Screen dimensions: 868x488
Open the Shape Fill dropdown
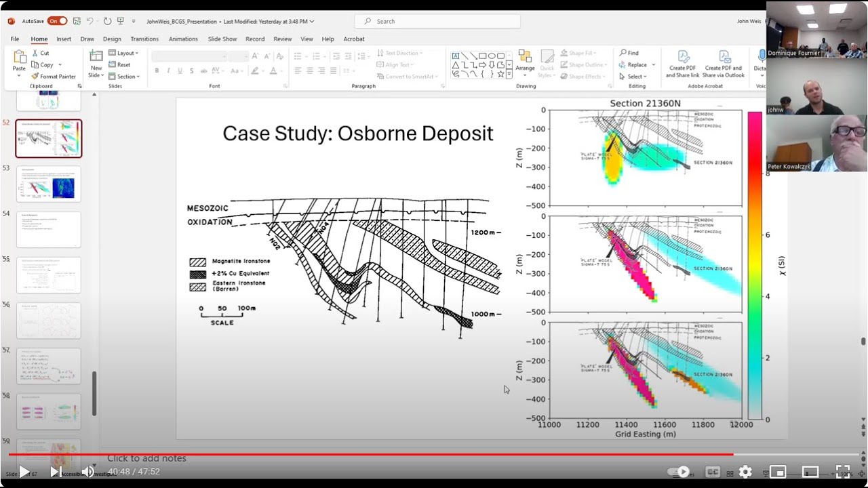(577, 53)
